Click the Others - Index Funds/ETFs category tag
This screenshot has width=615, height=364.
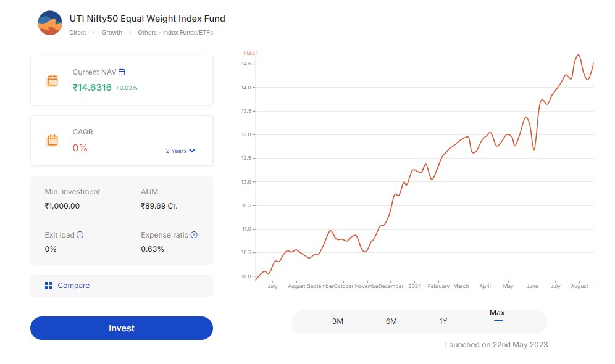tap(175, 33)
